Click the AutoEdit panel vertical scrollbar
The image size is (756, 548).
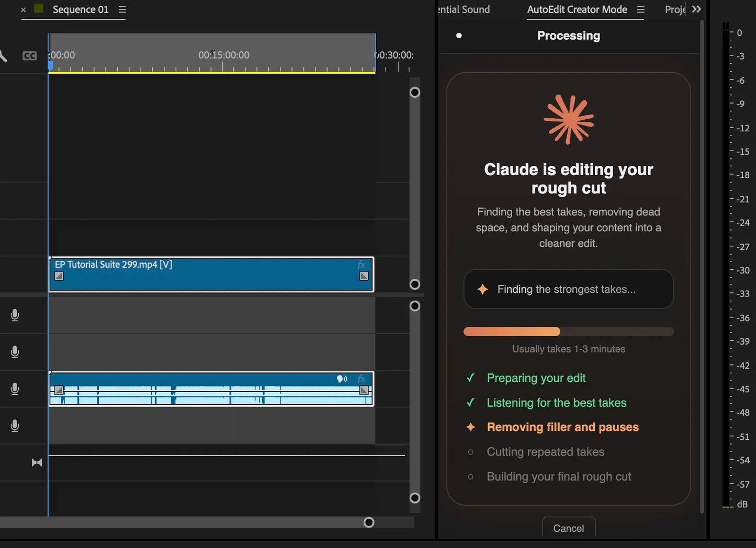tap(702, 267)
